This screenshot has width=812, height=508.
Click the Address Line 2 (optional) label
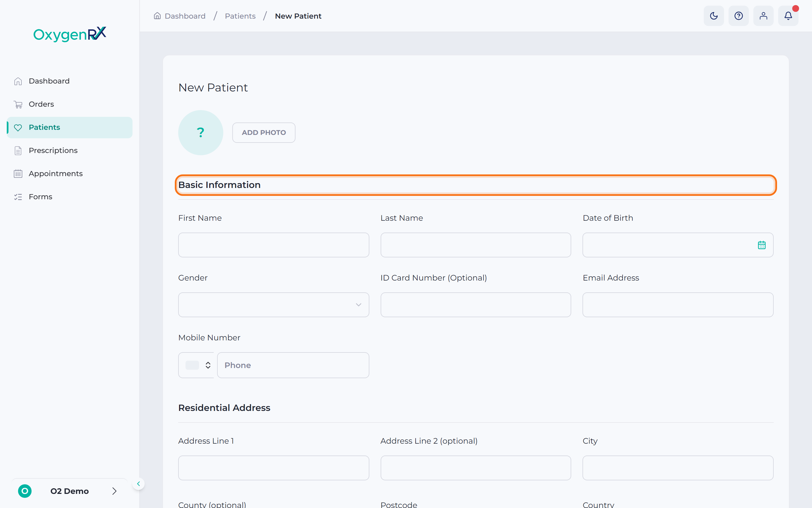429,441
